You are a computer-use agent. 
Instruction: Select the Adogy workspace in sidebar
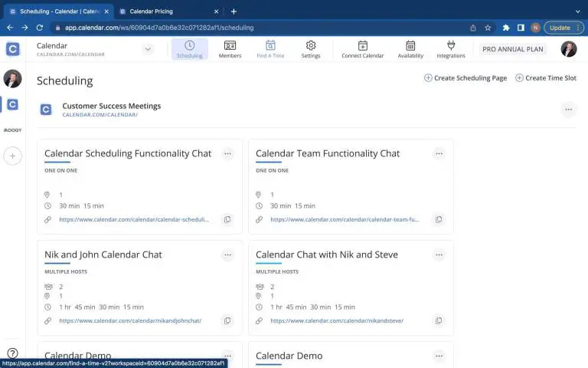pyautogui.click(x=12, y=130)
